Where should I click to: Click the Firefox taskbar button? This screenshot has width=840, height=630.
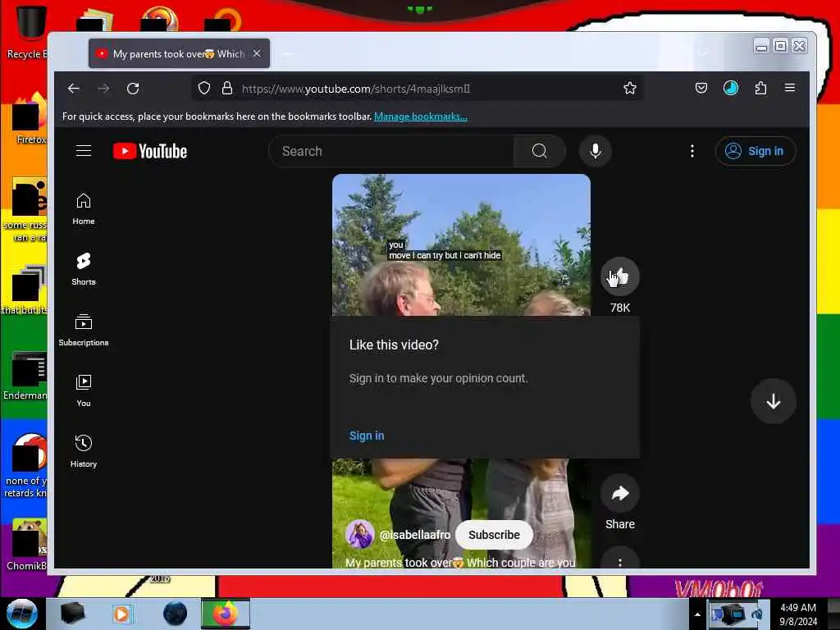[226, 614]
